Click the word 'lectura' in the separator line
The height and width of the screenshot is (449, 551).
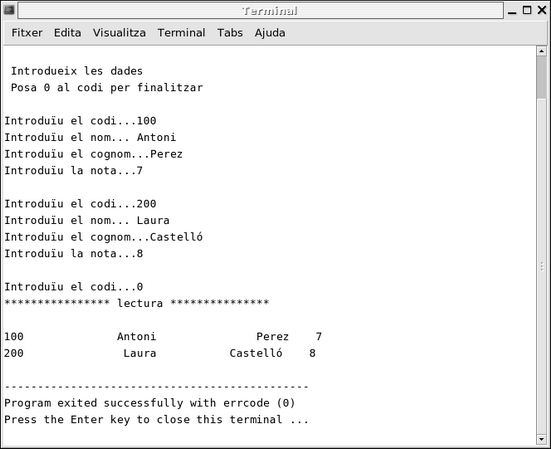tap(140, 303)
